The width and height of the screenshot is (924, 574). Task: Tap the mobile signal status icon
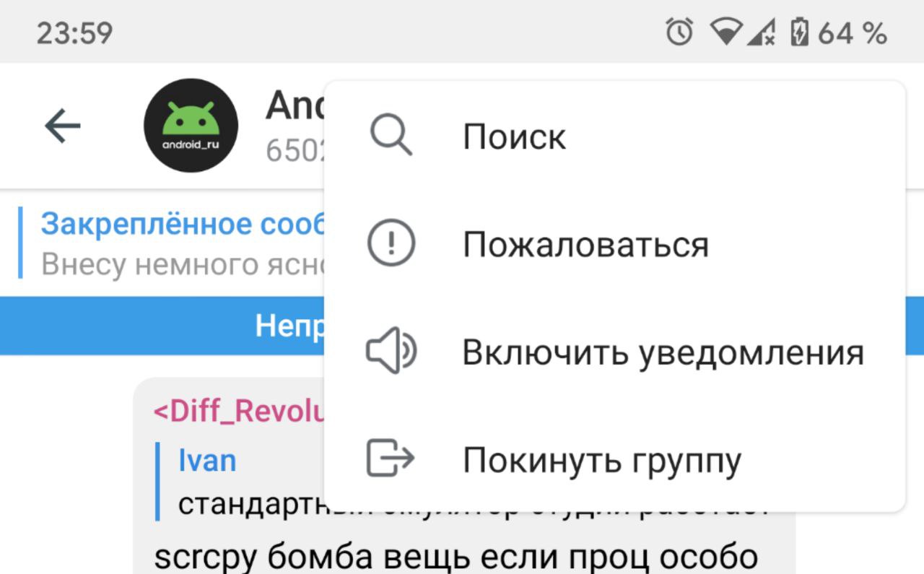[762, 32]
